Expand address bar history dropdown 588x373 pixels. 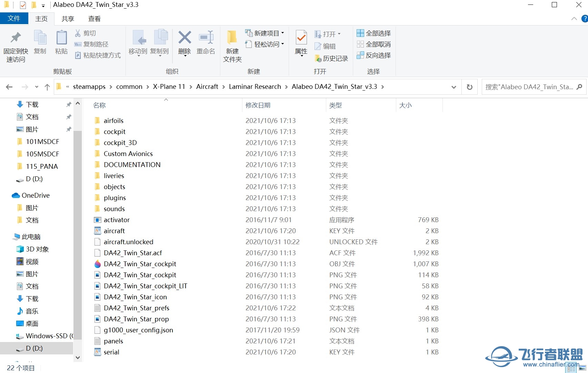454,87
